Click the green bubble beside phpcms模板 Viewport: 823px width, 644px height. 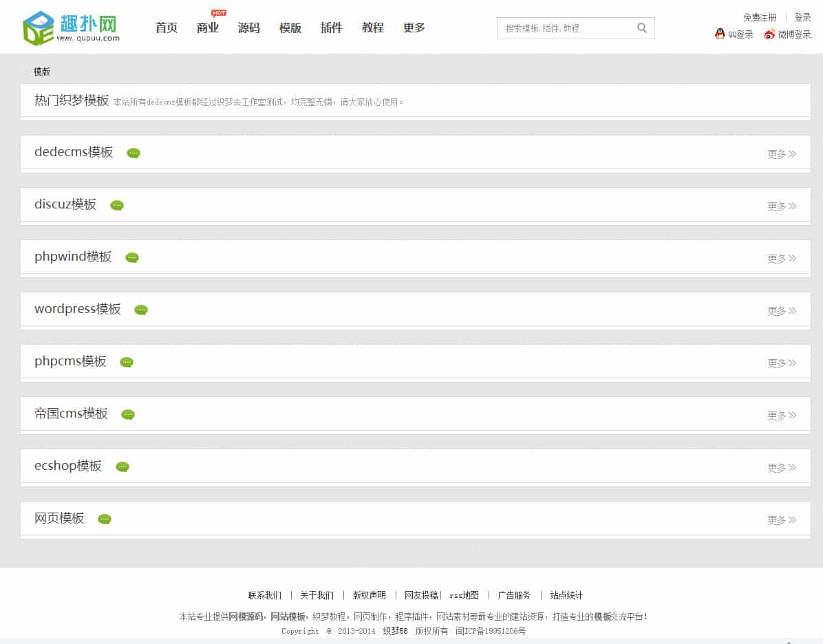127,362
